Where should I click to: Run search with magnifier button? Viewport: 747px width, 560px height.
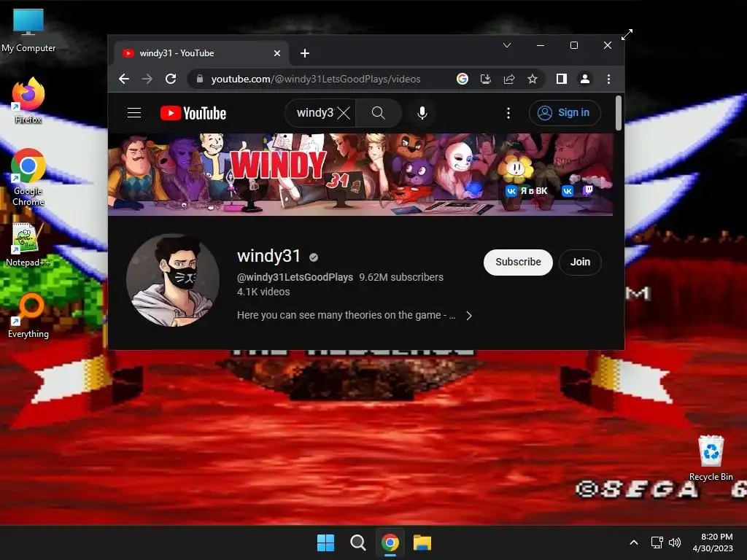(x=379, y=113)
